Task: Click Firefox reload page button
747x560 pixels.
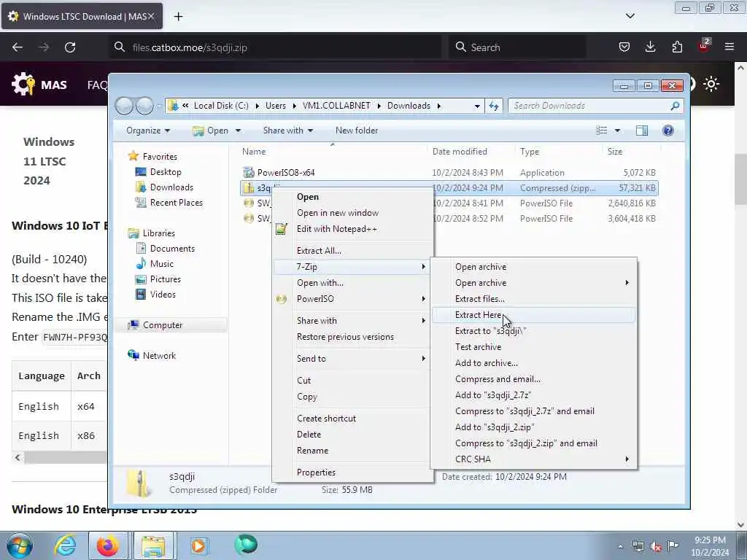Action: coord(70,47)
